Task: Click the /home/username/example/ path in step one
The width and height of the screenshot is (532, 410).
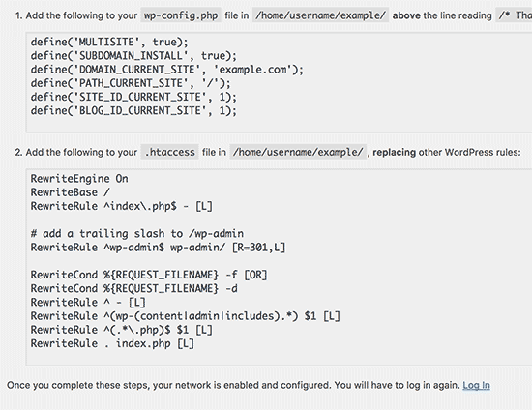Action: pyautogui.click(x=320, y=15)
